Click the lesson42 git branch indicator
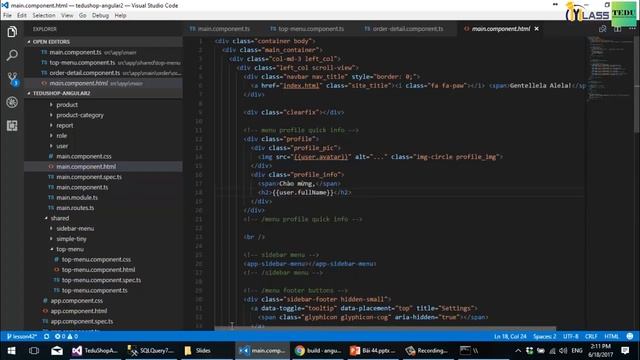Viewport: 640px width, 360px height. (22, 336)
